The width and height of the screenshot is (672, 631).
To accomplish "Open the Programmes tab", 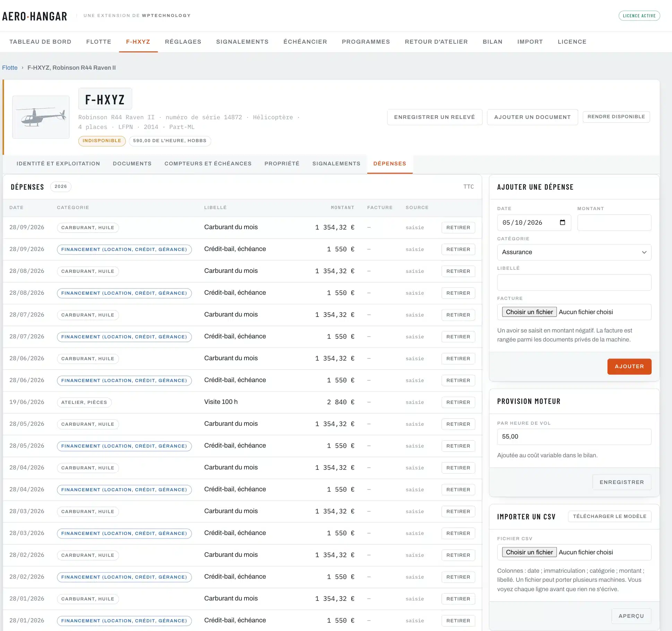I will click(366, 42).
